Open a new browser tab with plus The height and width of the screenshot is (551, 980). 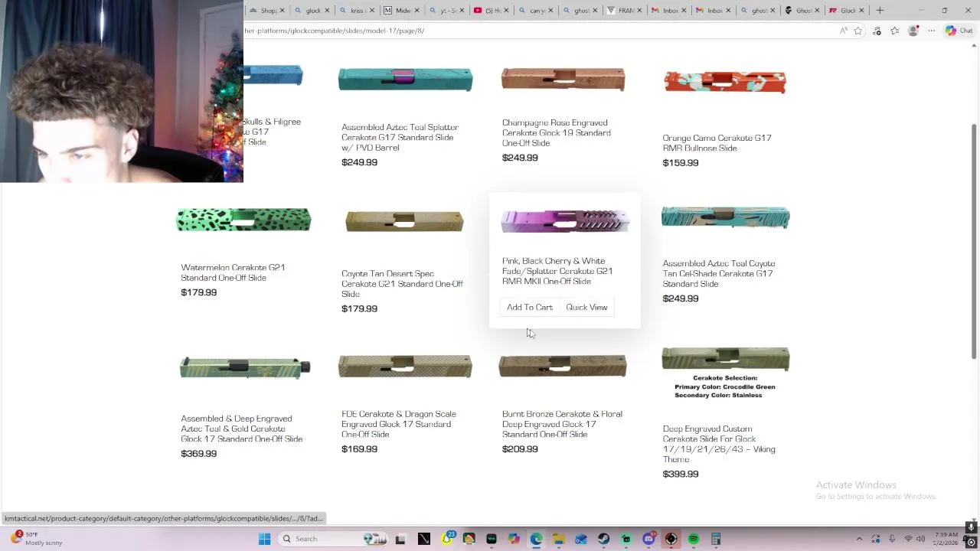tap(880, 11)
